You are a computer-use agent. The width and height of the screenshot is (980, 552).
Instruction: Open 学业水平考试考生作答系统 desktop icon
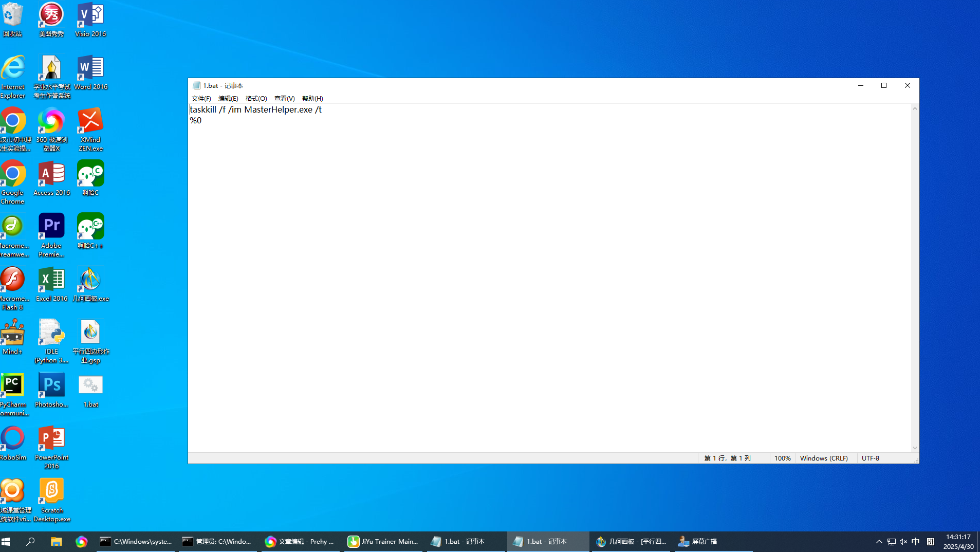click(51, 77)
